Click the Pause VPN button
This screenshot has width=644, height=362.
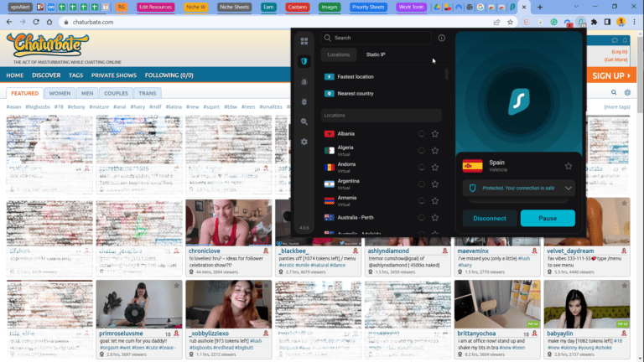pos(548,219)
